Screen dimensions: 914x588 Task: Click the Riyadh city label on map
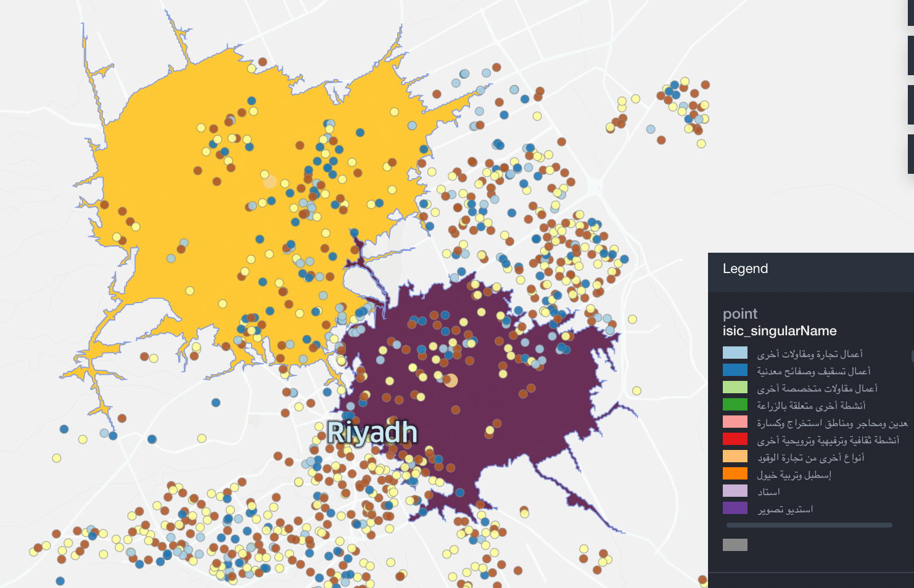pyautogui.click(x=372, y=433)
